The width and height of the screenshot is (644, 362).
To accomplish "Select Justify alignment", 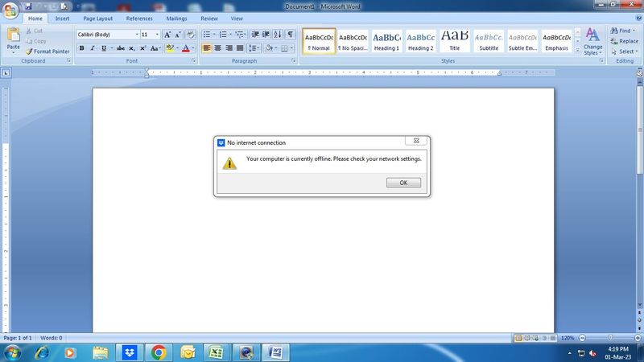I will coord(240,48).
